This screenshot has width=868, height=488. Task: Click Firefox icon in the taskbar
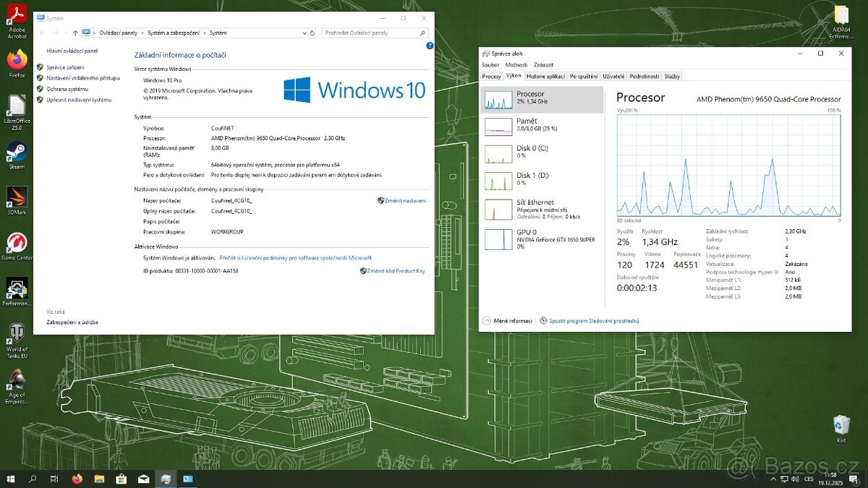(x=77, y=479)
